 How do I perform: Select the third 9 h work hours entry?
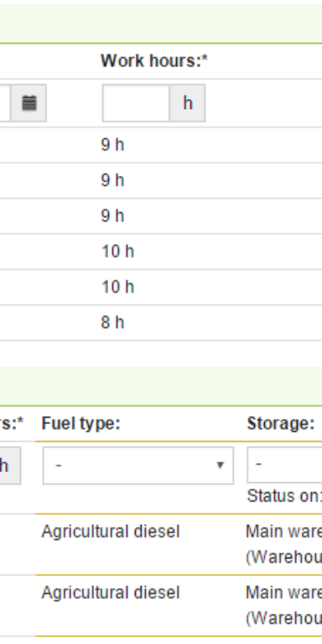tap(112, 216)
